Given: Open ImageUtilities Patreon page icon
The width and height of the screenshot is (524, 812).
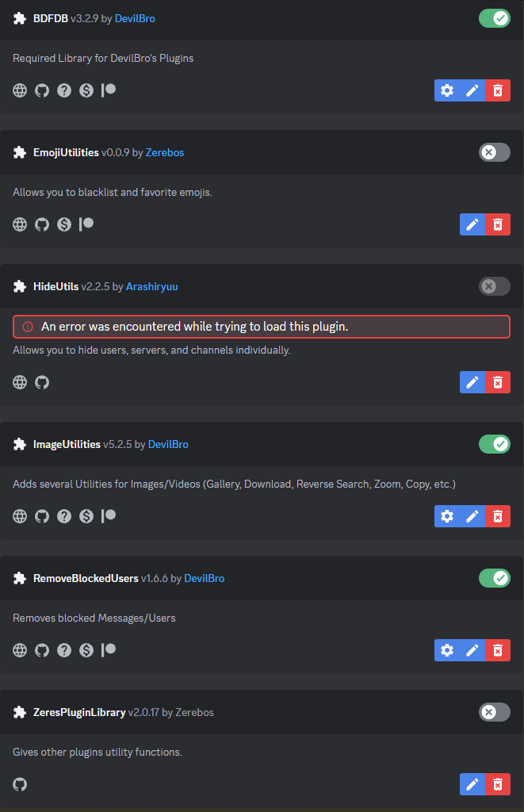Looking at the screenshot, I should (x=109, y=516).
